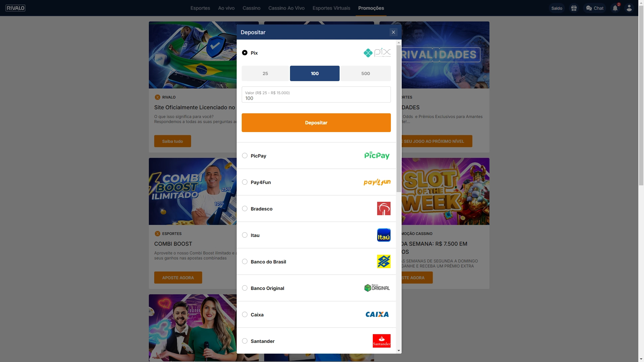Click the Saiba tudo button
Image resolution: width=644 pixels, height=362 pixels.
(173, 141)
